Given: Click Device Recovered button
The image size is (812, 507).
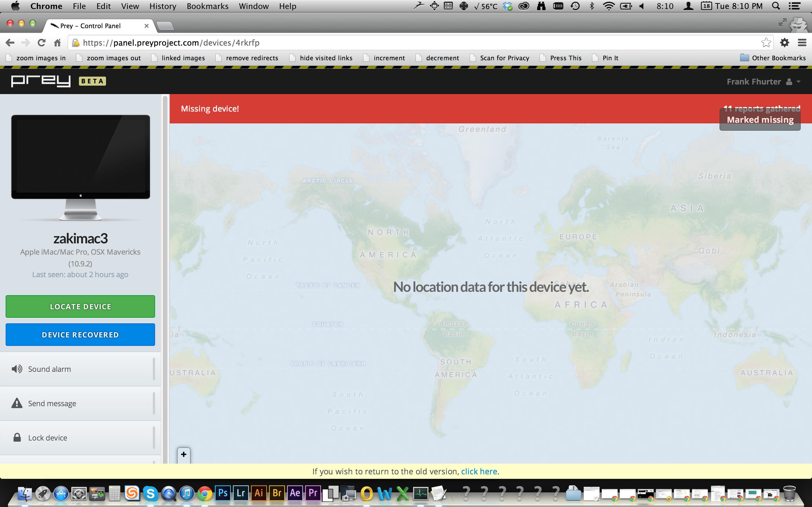Looking at the screenshot, I should [80, 335].
